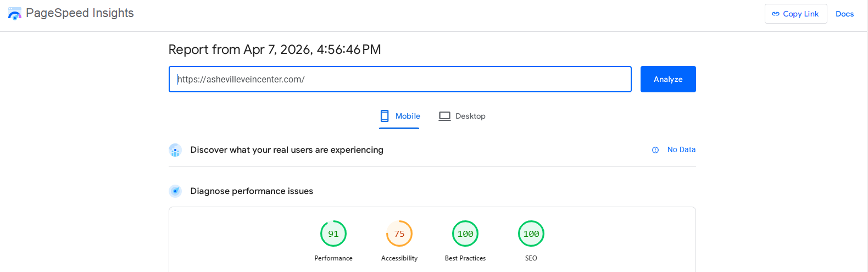Copy the report link
The height and width of the screenshot is (272, 868).
pyautogui.click(x=795, y=14)
